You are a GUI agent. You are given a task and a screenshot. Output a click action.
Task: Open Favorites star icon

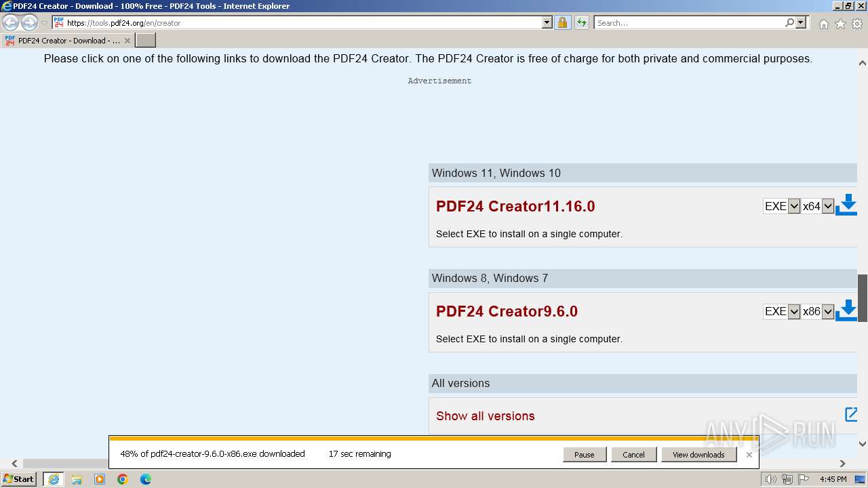pyautogui.click(x=840, y=24)
